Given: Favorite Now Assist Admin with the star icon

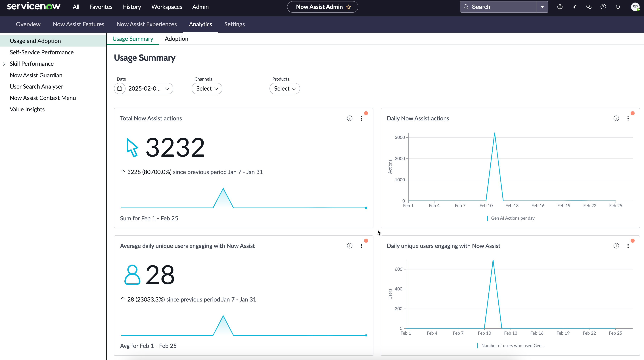Looking at the screenshot, I should [x=348, y=7].
